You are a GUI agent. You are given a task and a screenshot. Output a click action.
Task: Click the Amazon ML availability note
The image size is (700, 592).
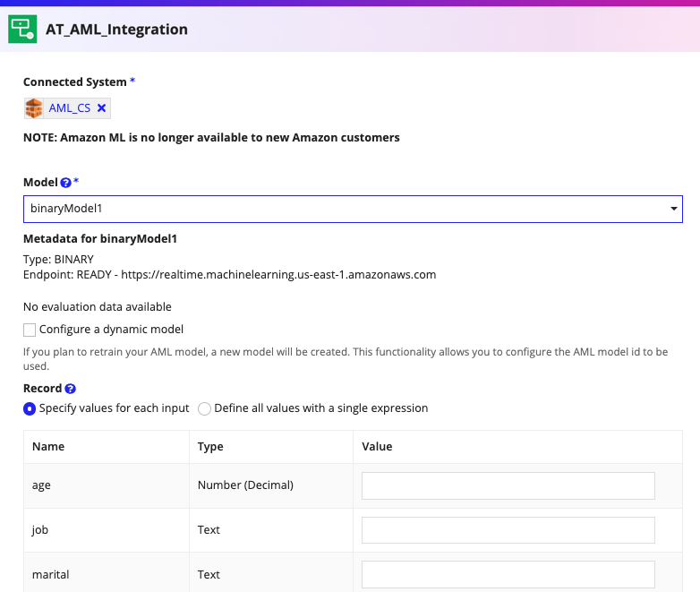(211, 138)
